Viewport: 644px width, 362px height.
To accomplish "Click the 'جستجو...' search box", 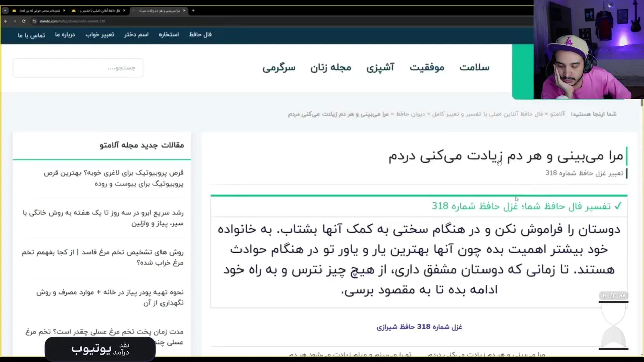I will pos(78,68).
